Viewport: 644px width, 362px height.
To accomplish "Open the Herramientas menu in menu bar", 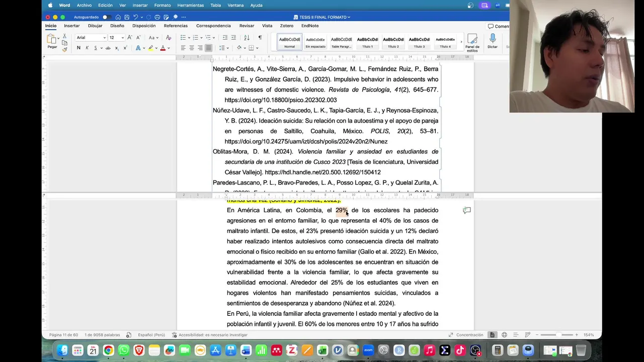I will (x=190, y=5).
